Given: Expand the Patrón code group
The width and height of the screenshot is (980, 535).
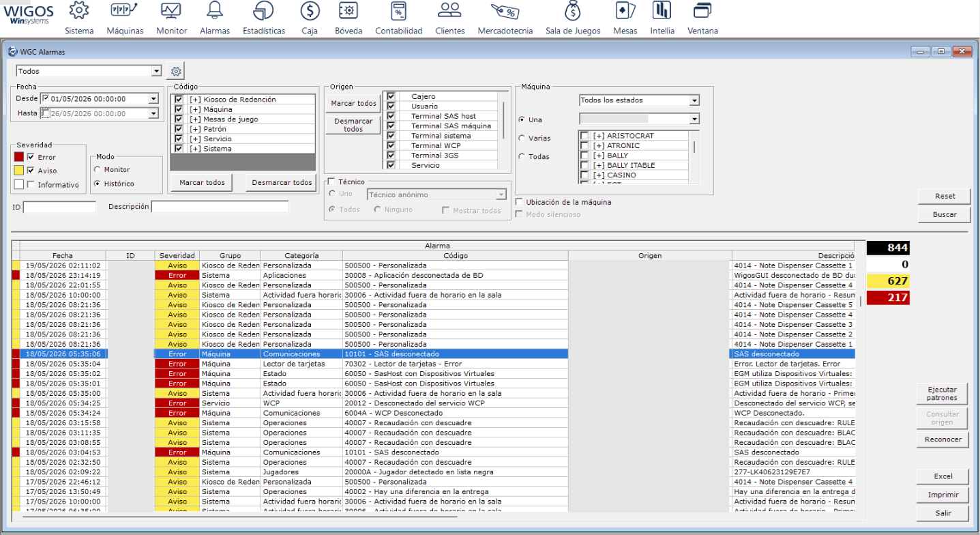Looking at the screenshot, I should click(x=195, y=129).
